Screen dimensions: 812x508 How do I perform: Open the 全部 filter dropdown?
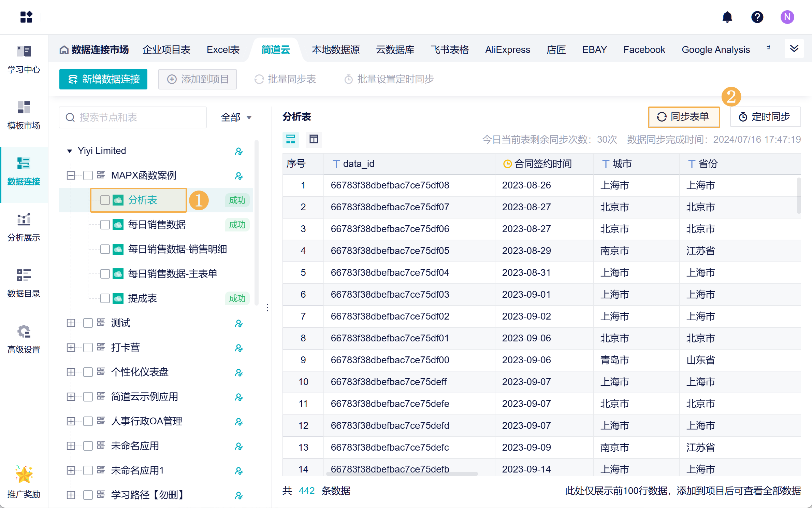(236, 117)
